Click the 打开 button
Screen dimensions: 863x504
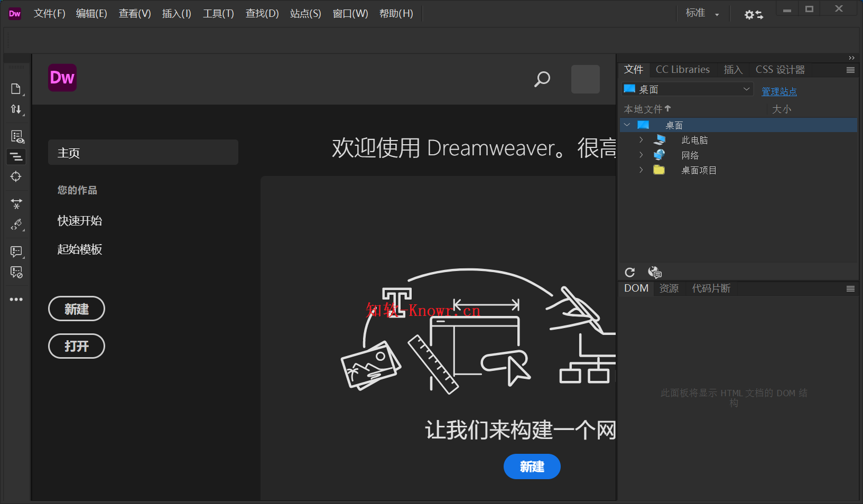[x=77, y=346]
